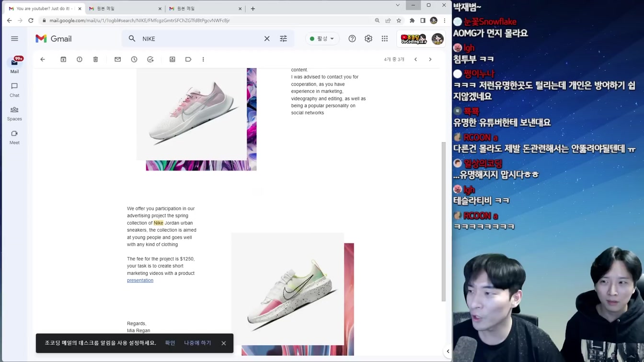Image resolution: width=644 pixels, height=362 pixels.
Task: Move email to another folder
Action: [172, 59]
